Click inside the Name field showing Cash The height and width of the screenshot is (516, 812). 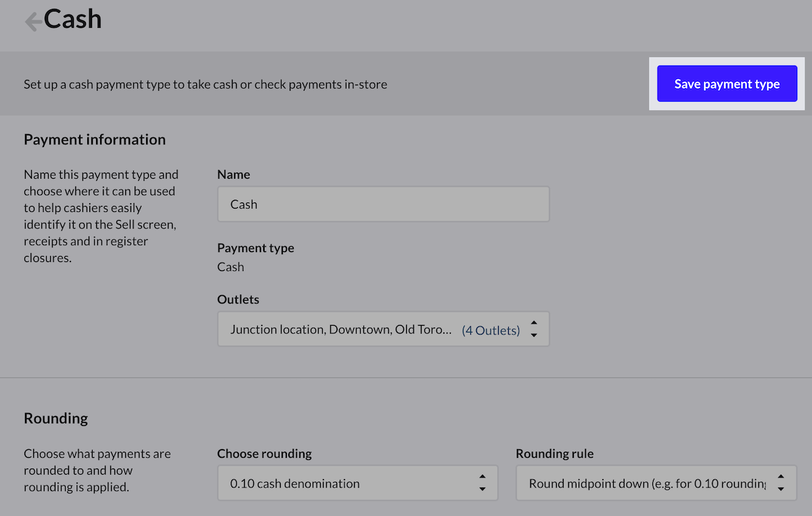pyautogui.click(x=384, y=204)
